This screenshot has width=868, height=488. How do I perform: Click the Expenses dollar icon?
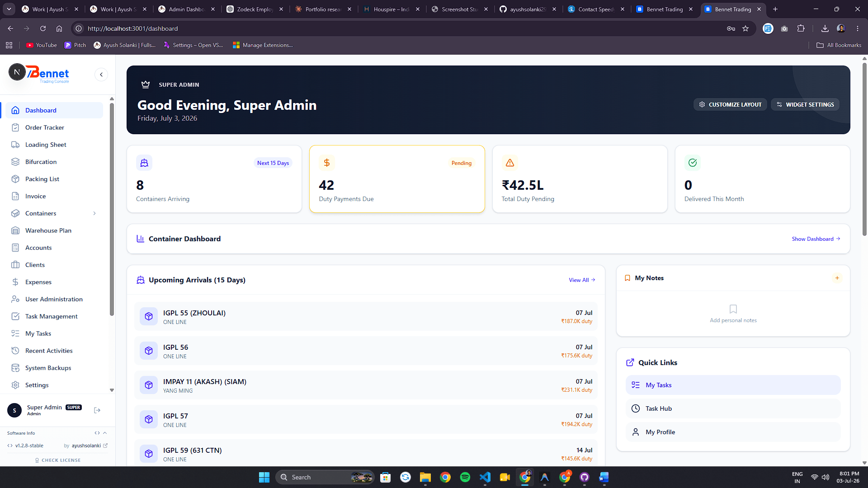pos(15,282)
